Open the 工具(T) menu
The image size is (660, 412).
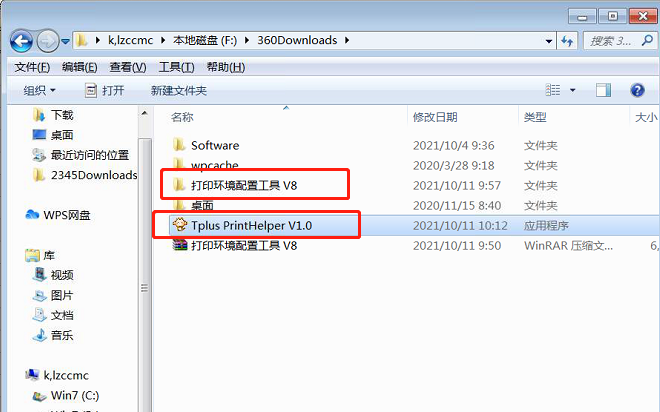pyautogui.click(x=176, y=67)
